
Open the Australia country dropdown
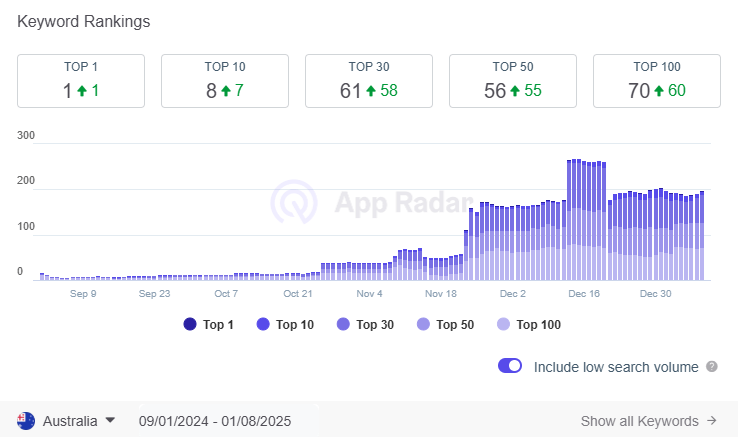66,421
